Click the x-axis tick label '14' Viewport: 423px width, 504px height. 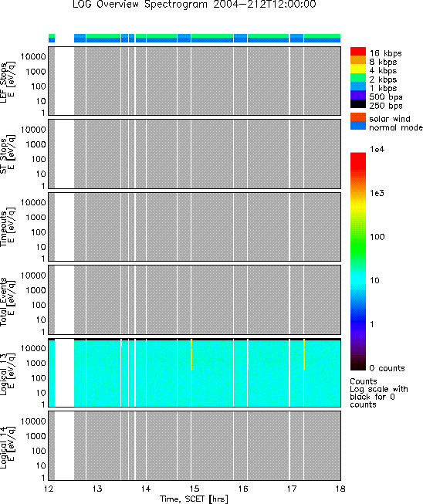click(x=146, y=489)
